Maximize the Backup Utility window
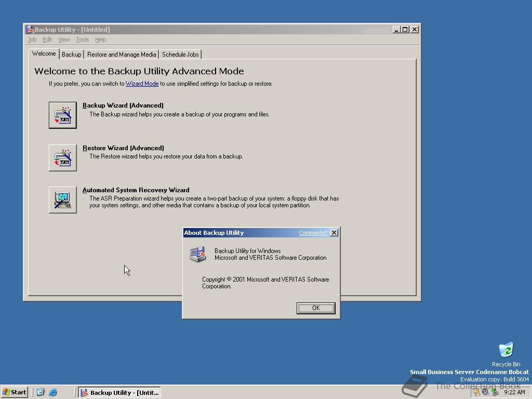 pos(405,30)
